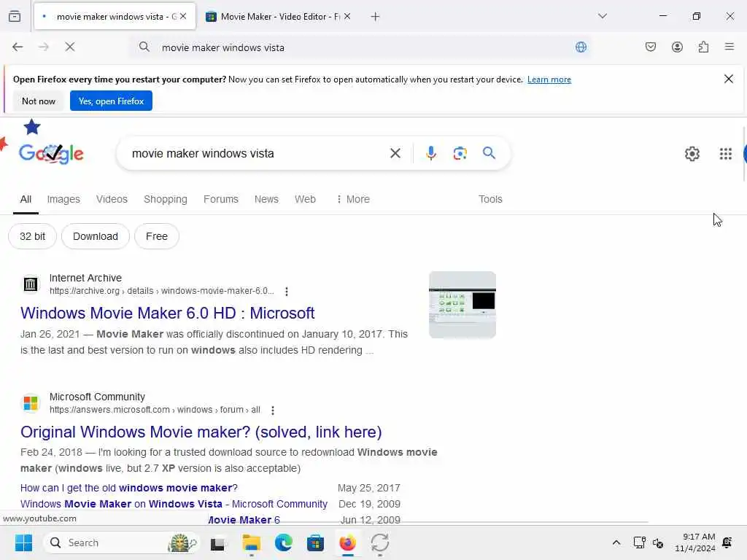Select the News results tab
This screenshot has height=560, width=747.
coord(266,199)
